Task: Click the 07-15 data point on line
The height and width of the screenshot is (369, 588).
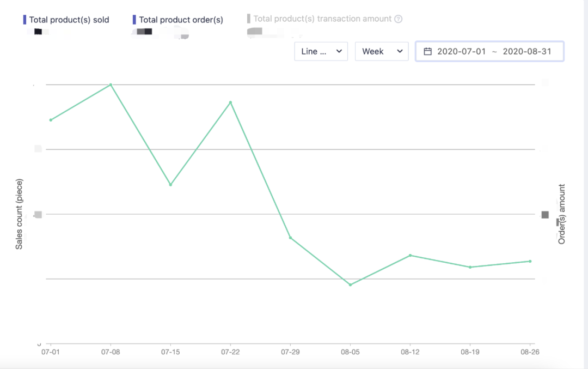Action: 170,185
